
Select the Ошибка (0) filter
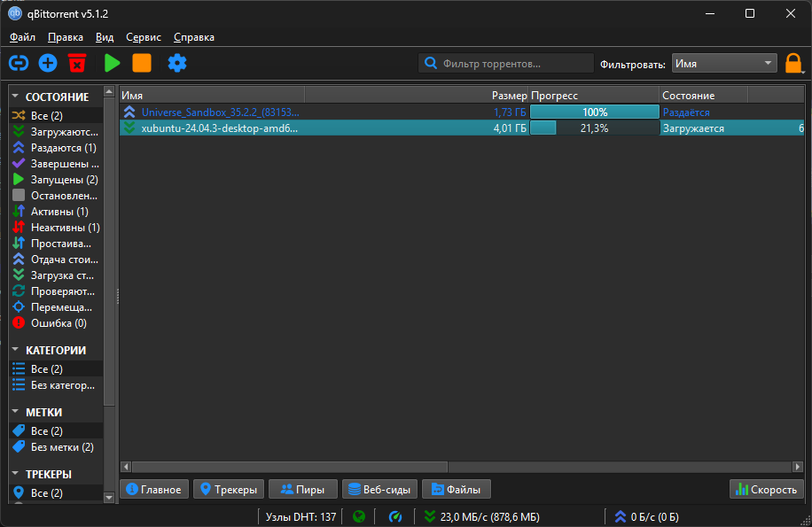[56, 322]
